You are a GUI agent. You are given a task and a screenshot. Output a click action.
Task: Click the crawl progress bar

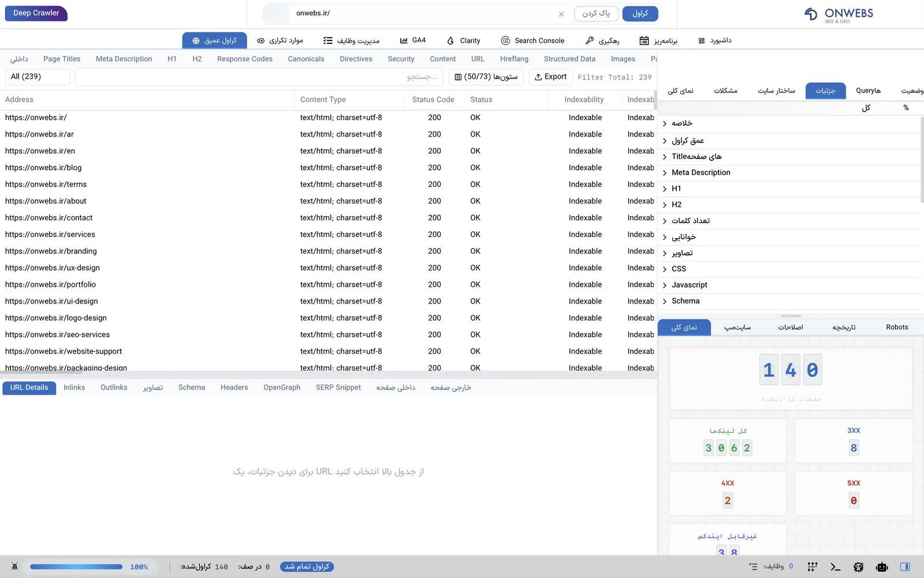click(76, 567)
